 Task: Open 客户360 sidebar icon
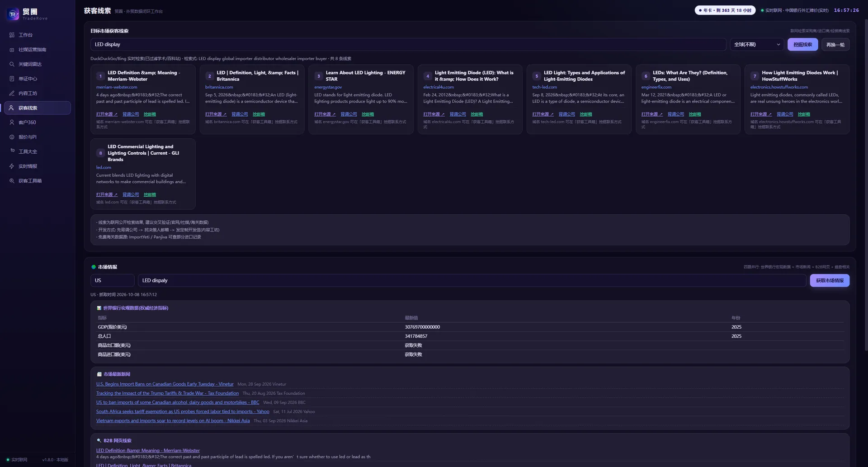coord(12,123)
